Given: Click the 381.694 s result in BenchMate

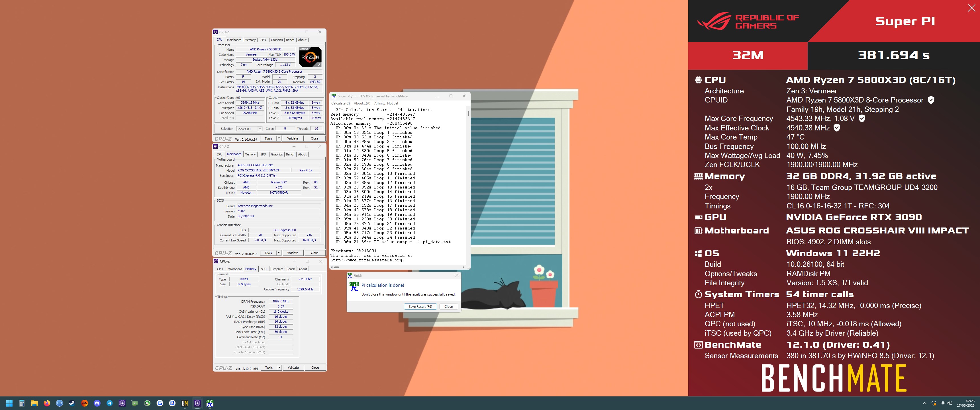Looking at the screenshot, I should [893, 55].
